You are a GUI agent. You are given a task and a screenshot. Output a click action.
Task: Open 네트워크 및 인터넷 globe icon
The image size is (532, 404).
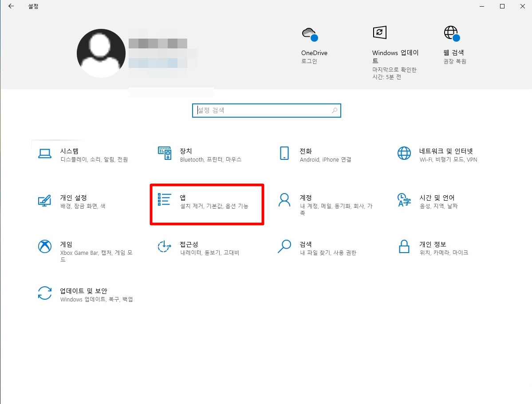[404, 153]
